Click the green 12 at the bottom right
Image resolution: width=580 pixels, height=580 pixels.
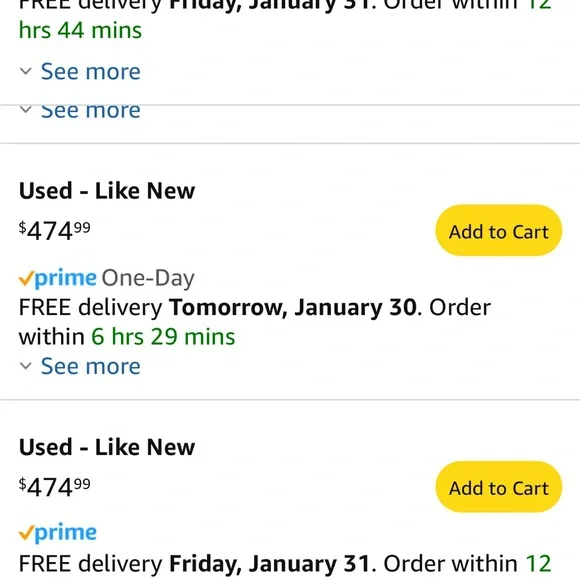tap(539, 564)
